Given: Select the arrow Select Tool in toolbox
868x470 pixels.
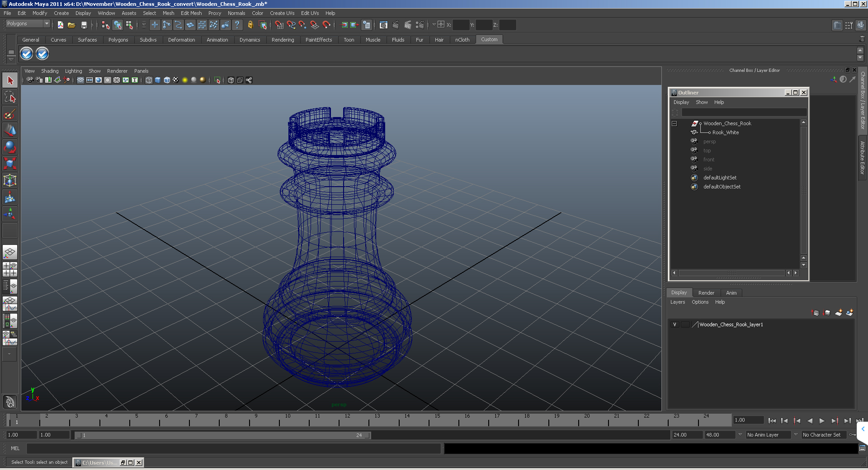Looking at the screenshot, I should (10, 80).
